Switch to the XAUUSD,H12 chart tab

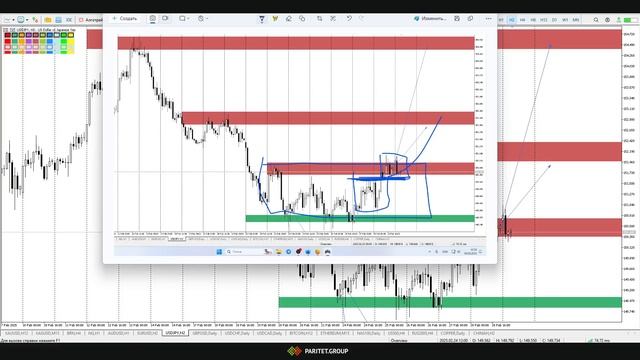tap(17, 333)
